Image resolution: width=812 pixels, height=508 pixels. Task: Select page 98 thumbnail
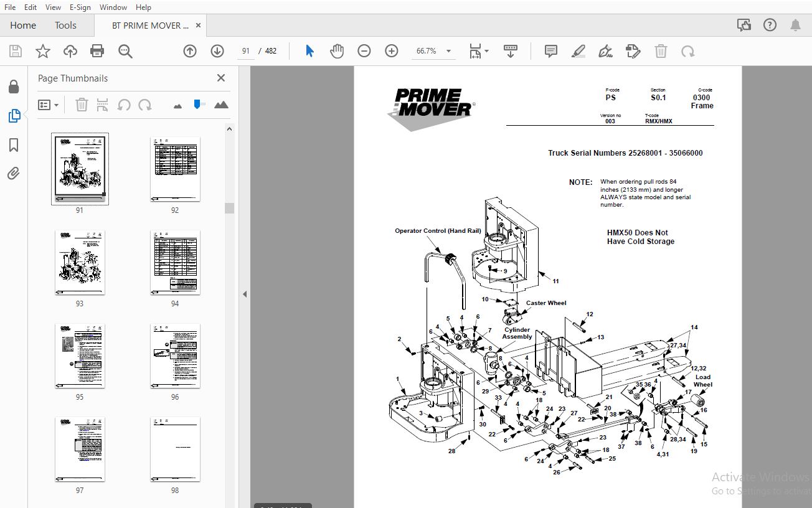(175, 449)
